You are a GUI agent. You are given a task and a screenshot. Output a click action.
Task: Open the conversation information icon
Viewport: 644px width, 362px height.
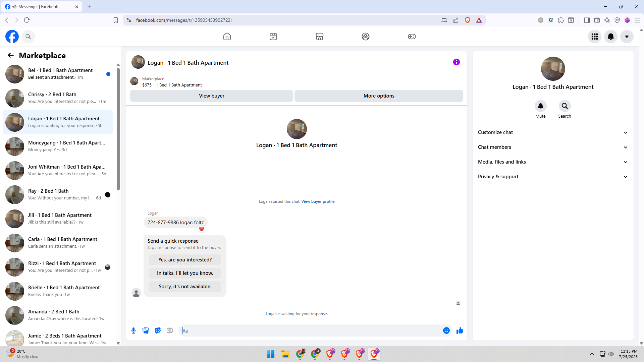tap(457, 62)
